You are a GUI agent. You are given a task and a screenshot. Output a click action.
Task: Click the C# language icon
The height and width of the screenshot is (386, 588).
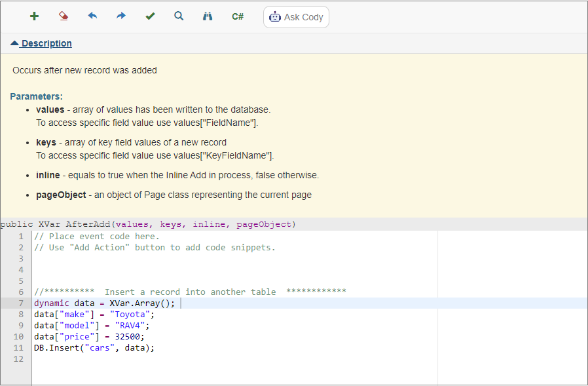[238, 16]
